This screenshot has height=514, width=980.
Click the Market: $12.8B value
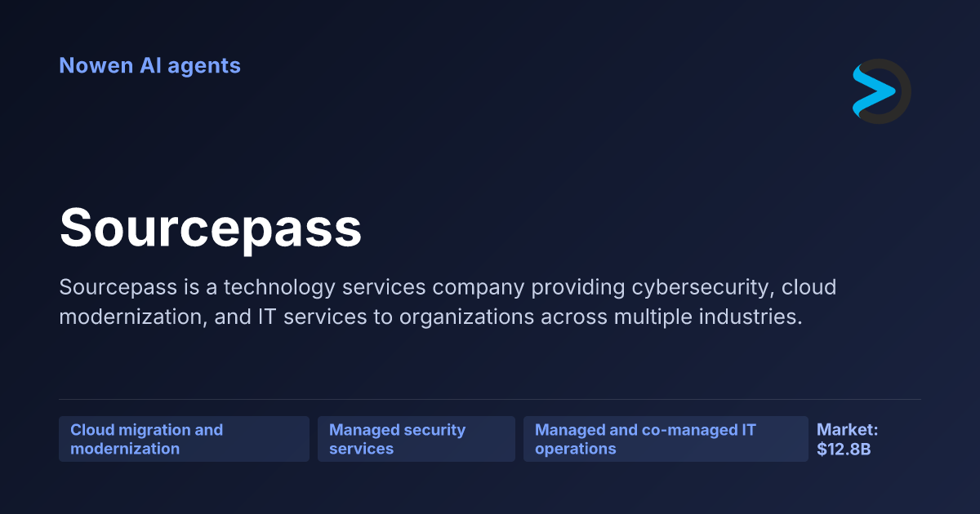848,439
